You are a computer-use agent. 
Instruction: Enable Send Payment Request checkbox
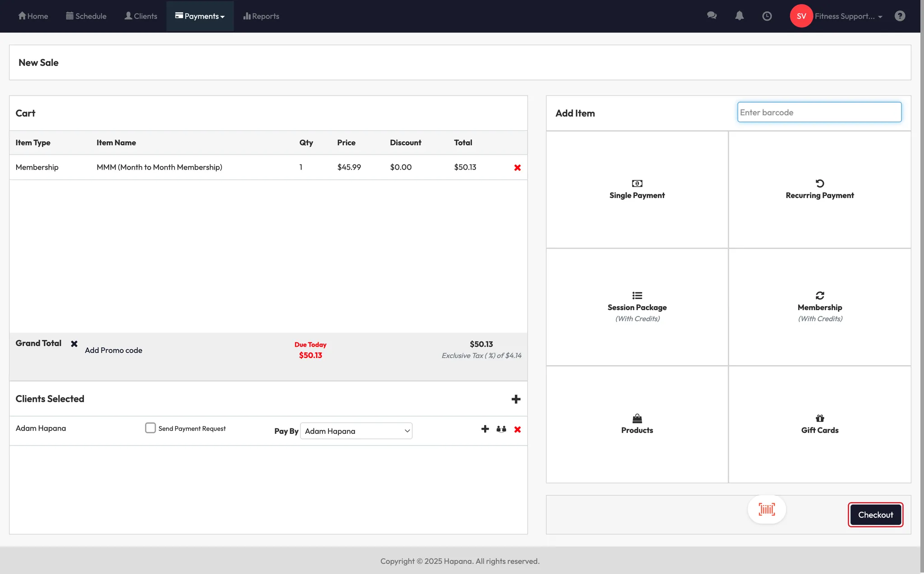pyautogui.click(x=150, y=428)
